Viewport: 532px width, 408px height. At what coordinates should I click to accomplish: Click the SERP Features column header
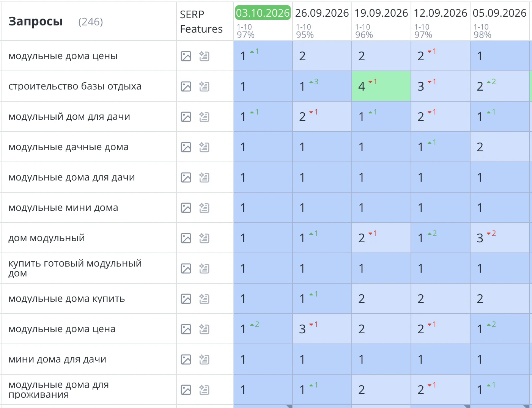click(201, 22)
